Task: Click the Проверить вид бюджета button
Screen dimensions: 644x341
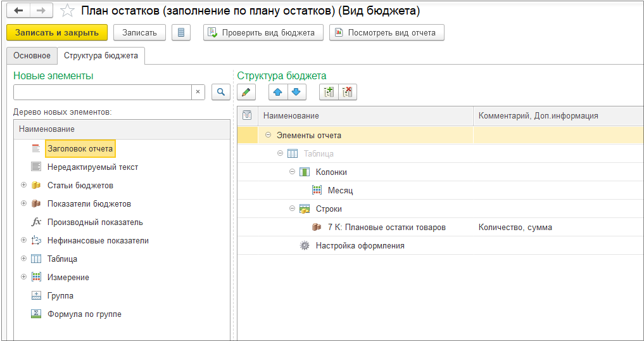Action: click(263, 32)
